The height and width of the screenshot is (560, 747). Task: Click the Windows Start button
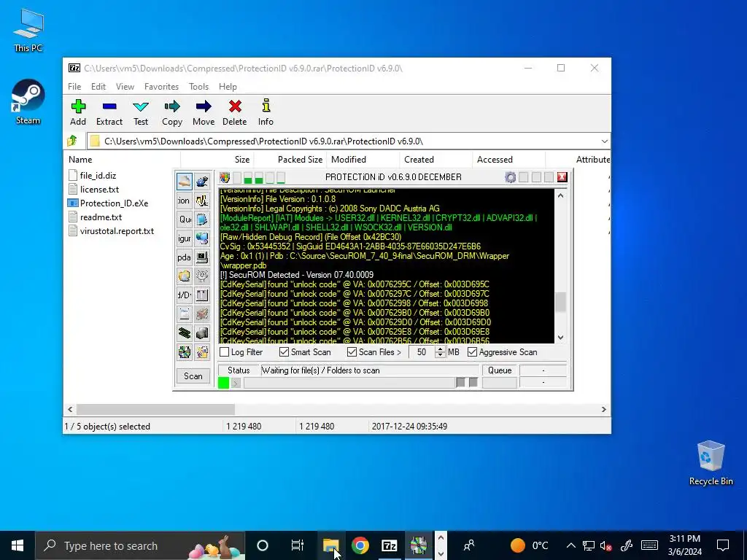18,545
